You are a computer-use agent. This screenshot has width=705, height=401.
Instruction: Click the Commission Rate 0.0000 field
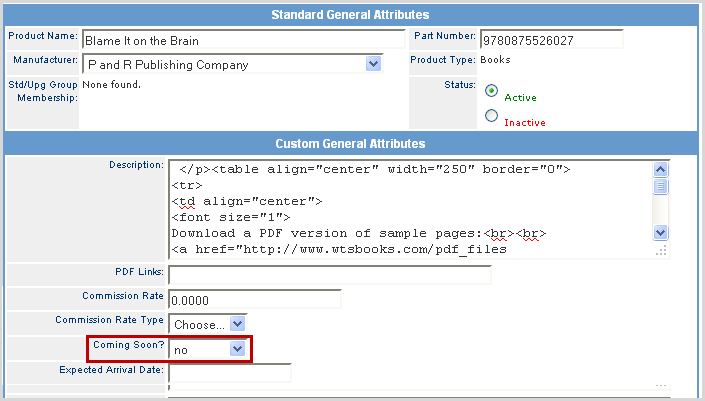255,299
